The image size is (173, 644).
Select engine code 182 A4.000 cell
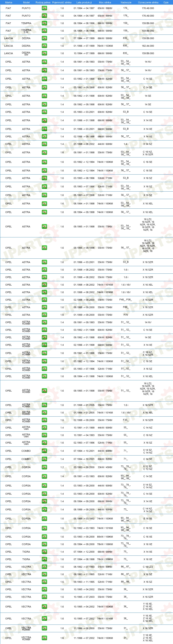pos(148,46)
